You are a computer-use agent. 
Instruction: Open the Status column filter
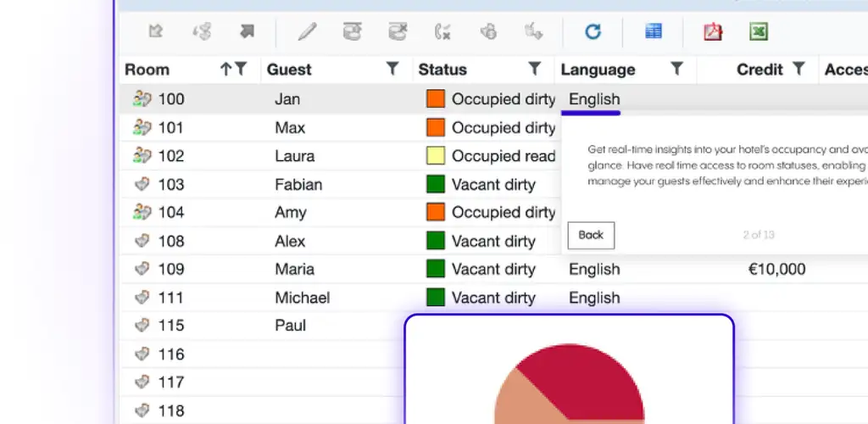point(535,70)
